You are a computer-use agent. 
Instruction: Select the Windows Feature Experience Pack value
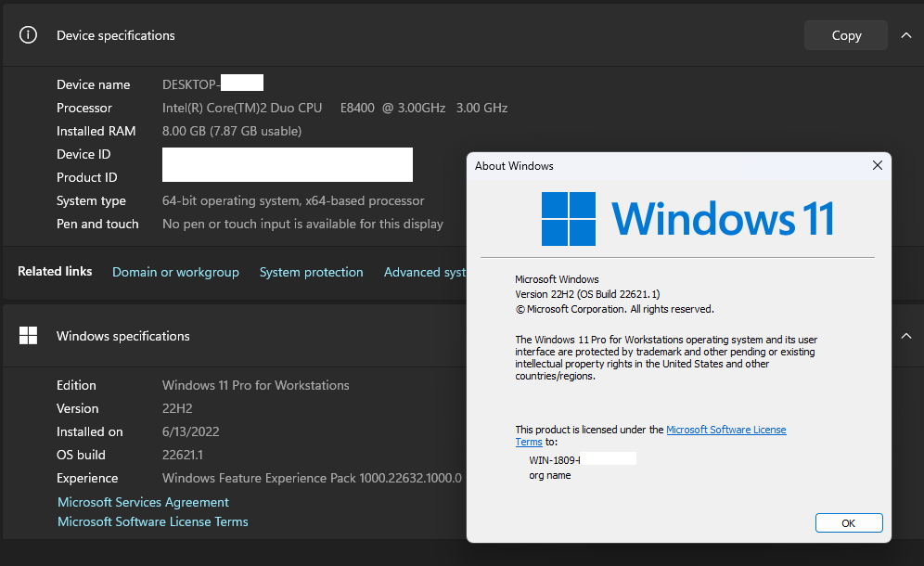coord(312,478)
